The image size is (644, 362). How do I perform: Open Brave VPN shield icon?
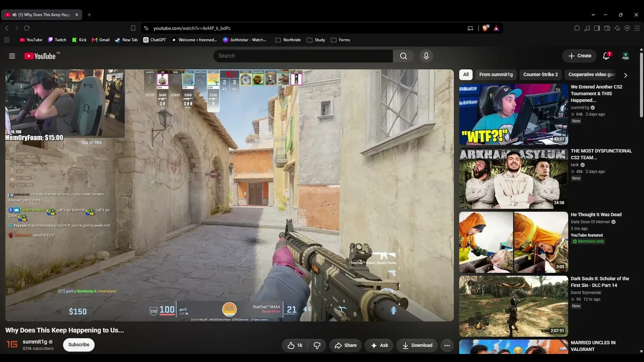pos(627,28)
